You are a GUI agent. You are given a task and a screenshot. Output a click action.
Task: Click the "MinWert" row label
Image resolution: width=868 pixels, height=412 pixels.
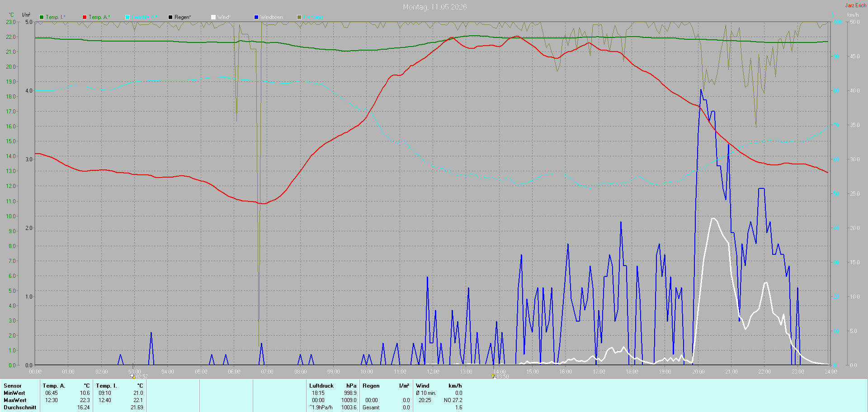(x=14, y=393)
